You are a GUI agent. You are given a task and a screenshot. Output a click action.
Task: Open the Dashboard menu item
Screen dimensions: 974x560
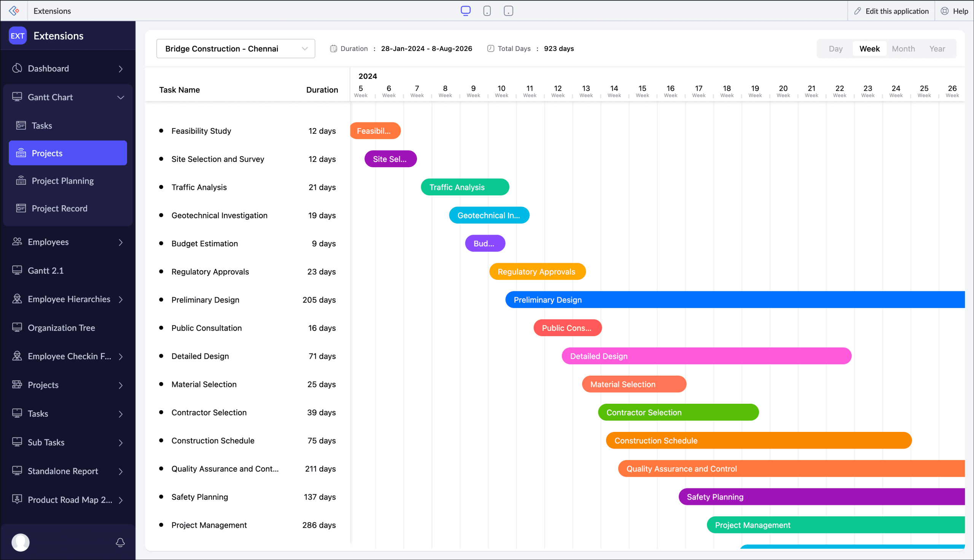click(x=48, y=68)
